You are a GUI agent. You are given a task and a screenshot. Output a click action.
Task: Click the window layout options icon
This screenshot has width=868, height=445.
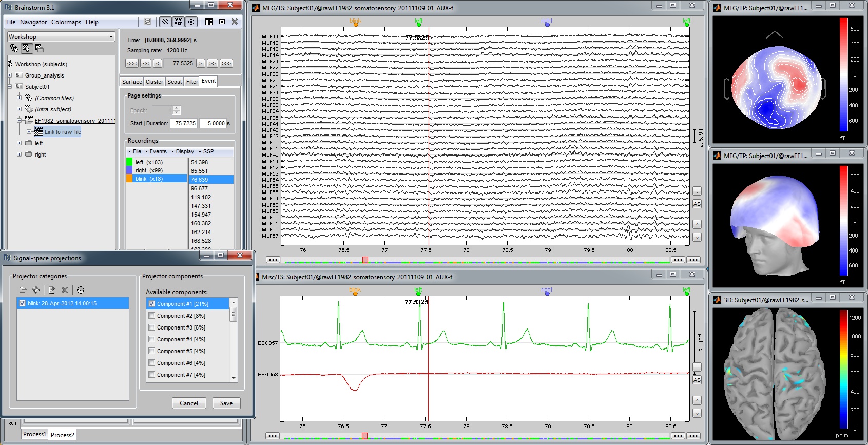coord(209,22)
